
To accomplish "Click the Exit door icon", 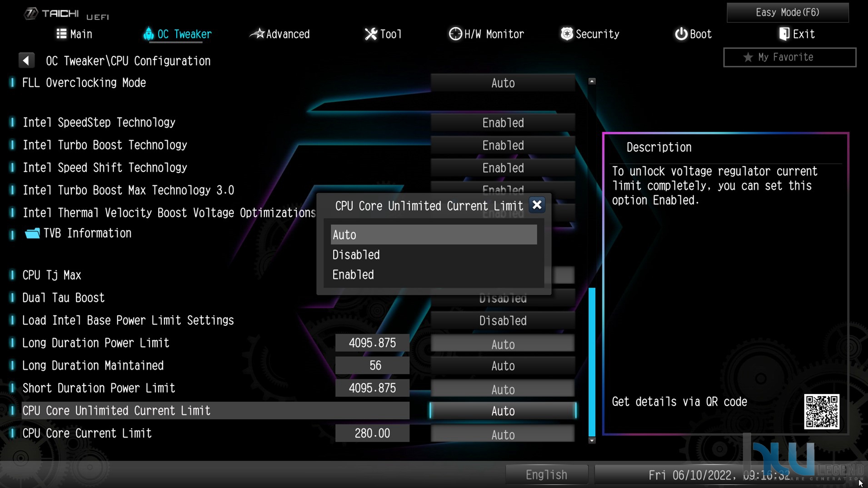I will [x=784, y=34].
